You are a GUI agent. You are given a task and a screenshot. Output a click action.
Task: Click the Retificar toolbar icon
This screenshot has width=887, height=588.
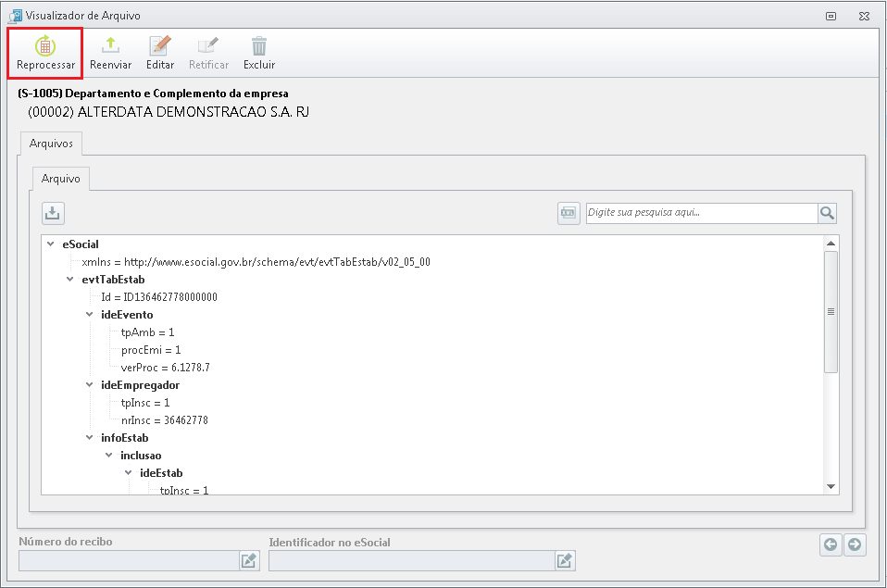click(208, 53)
